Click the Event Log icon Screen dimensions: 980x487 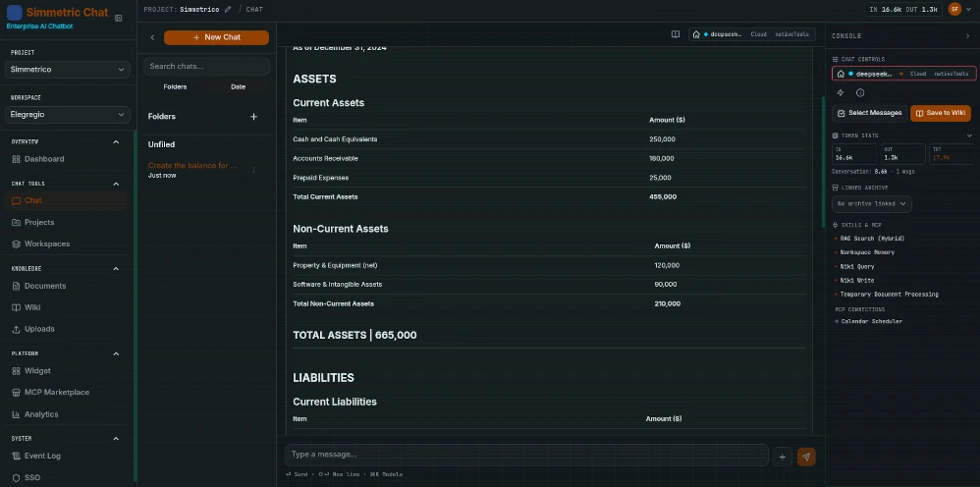(x=17, y=456)
